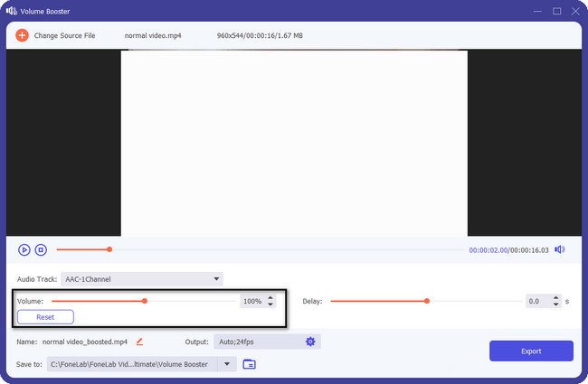The width and height of the screenshot is (588, 384).
Task: Mute audio with the speaker icon
Action: point(560,249)
